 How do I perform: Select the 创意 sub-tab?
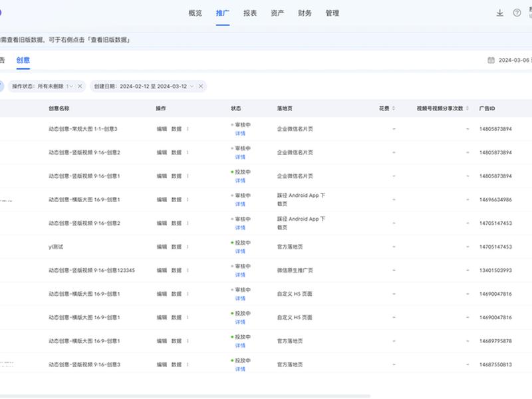pos(23,60)
